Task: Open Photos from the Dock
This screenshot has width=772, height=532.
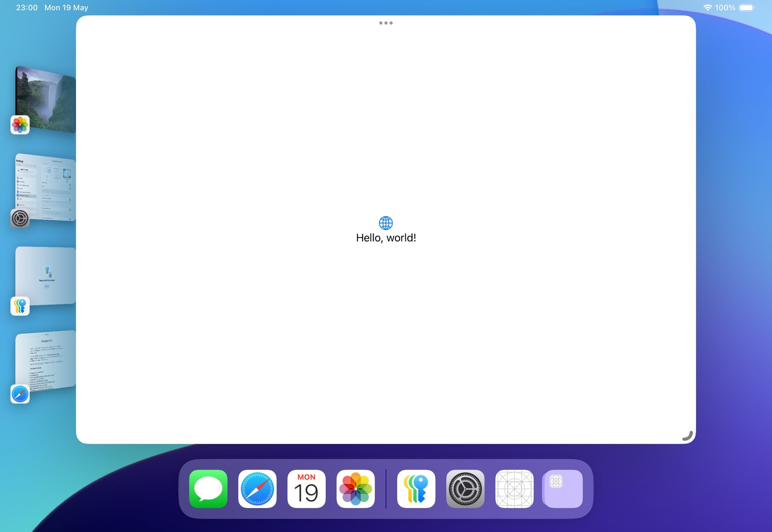Action: coord(356,489)
